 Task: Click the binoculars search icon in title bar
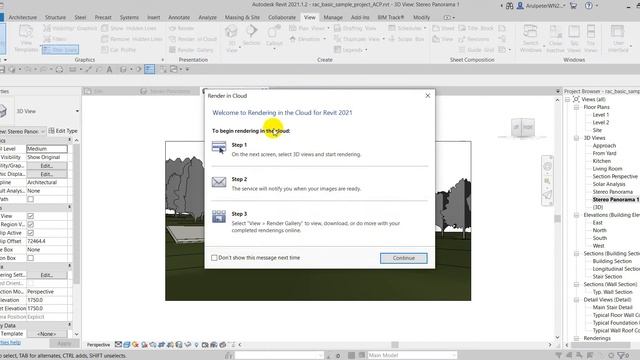point(509,6)
